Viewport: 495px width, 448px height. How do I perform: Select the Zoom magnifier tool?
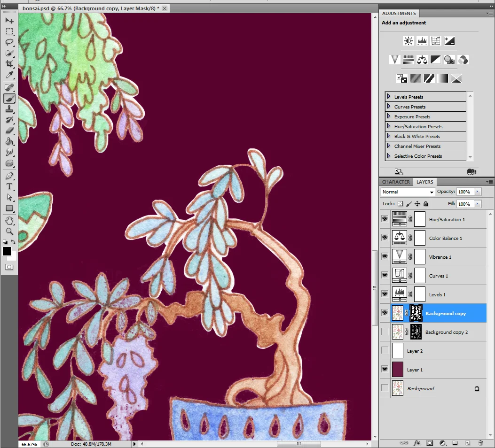9,232
